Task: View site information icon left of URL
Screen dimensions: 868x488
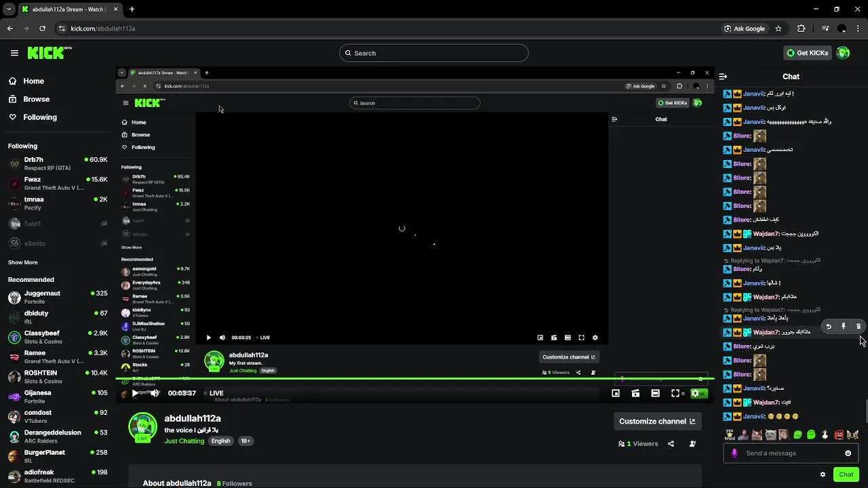Action: [x=62, y=28]
